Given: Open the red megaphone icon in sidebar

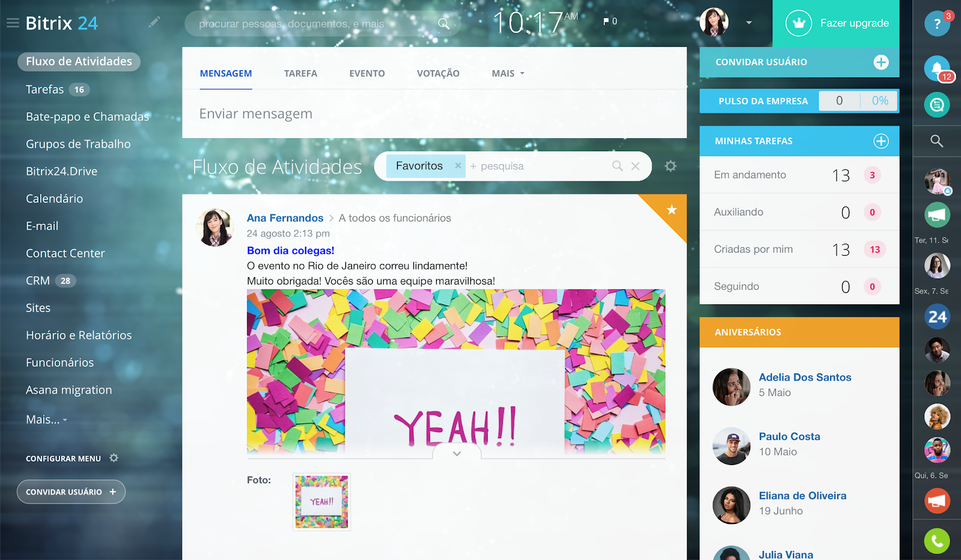Looking at the screenshot, I should click(x=937, y=501).
